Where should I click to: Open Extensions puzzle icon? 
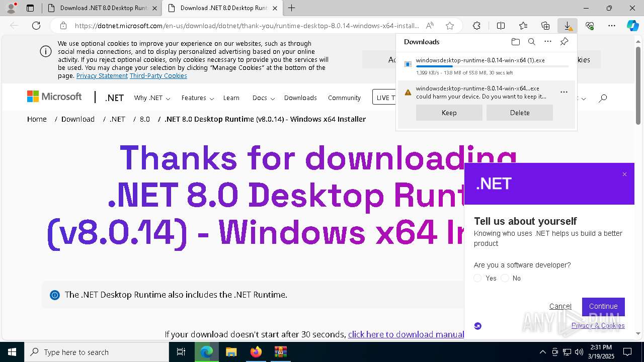tap(476, 26)
